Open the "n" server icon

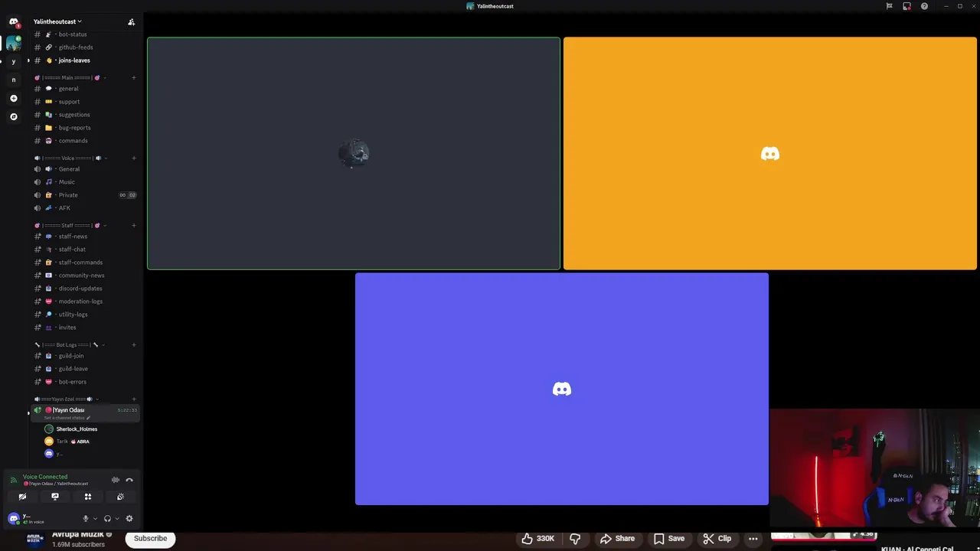tap(13, 80)
